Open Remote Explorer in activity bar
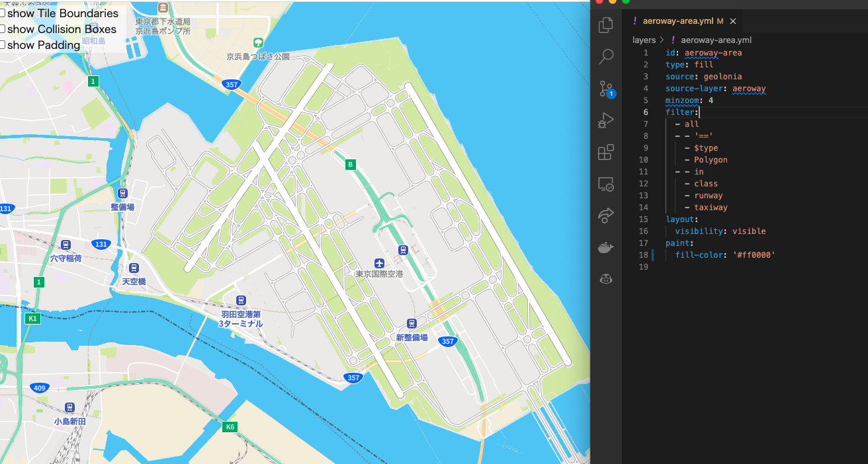The width and height of the screenshot is (868, 464). click(x=605, y=184)
